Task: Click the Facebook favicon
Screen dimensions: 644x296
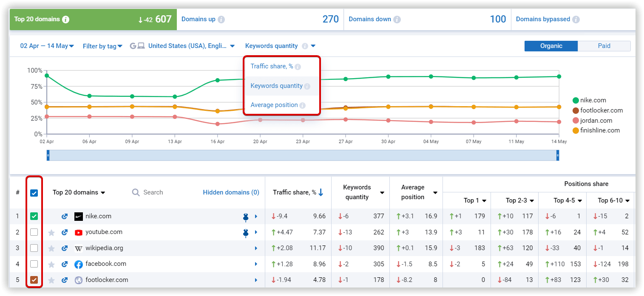Action: (x=79, y=264)
